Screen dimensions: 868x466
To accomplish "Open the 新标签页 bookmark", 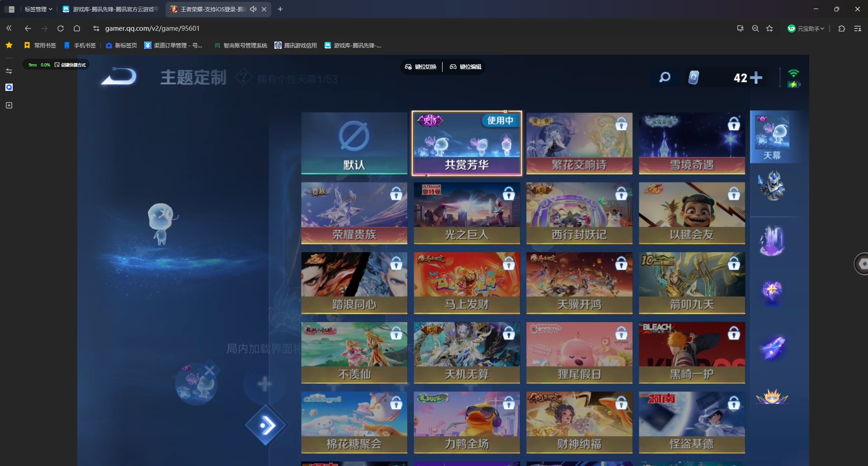I will coord(121,45).
